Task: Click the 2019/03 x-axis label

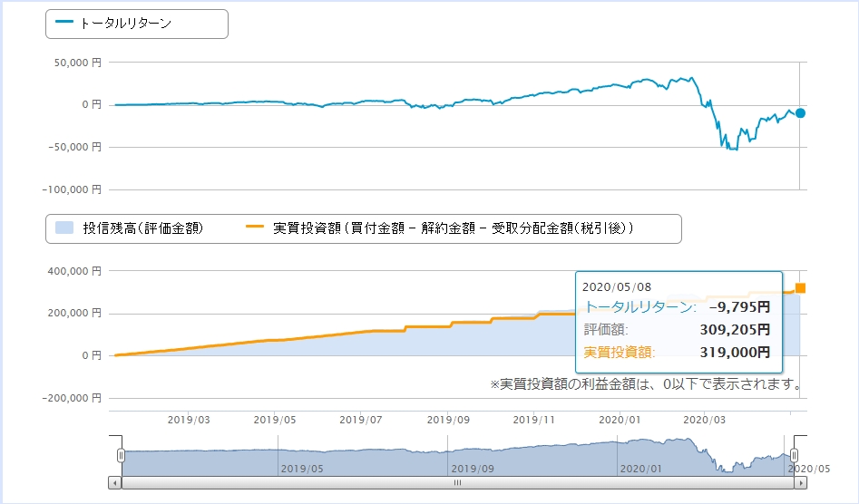Action: tap(189, 420)
